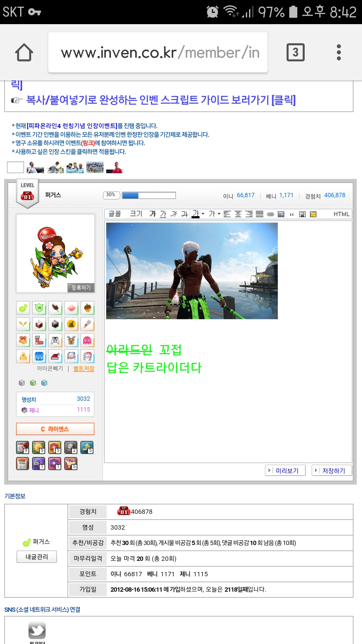Image resolution: width=362 pixels, height=644 pixels.
Task: Use the calendar item with count 9
Action: 22,447
